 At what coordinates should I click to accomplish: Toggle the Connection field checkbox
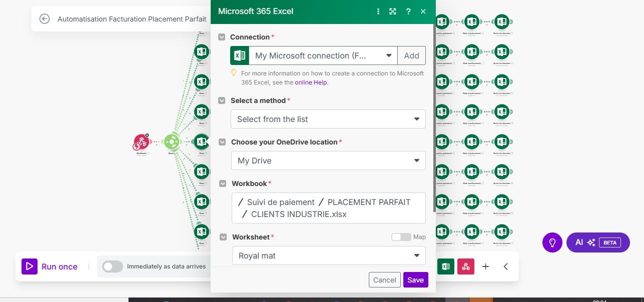[x=222, y=37]
